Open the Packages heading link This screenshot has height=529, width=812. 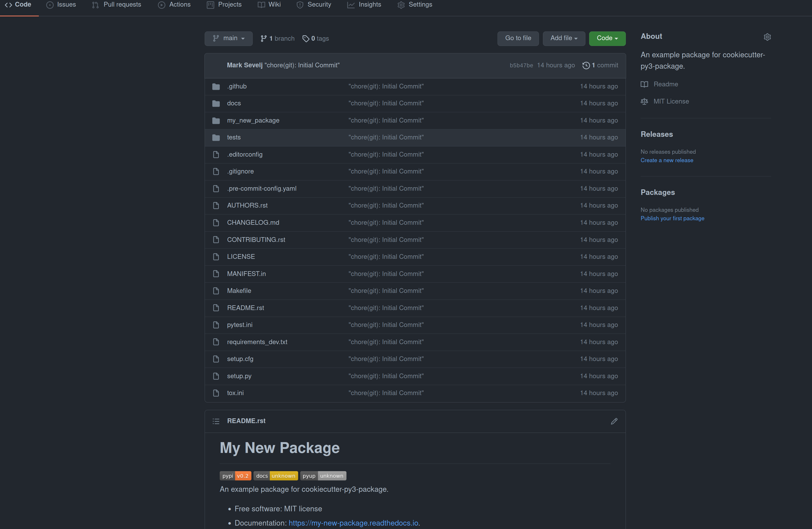tap(658, 193)
